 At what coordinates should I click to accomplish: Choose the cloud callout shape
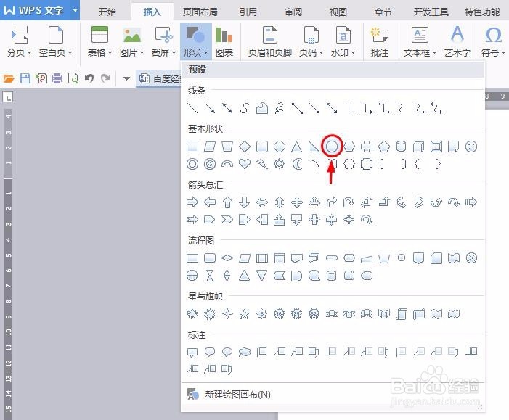[245, 352]
